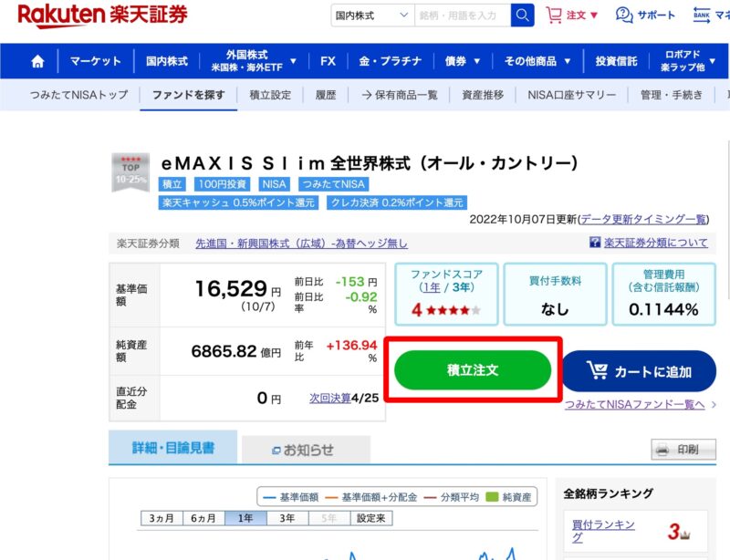Click the 買付手数料 なし info box

(x=555, y=295)
